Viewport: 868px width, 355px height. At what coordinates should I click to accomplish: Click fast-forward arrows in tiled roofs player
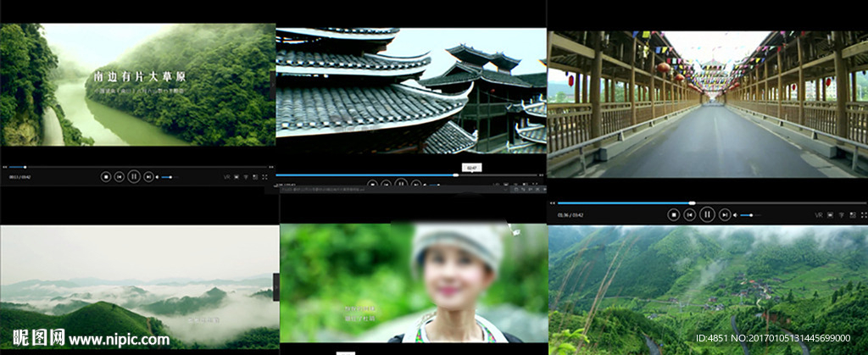(x=541, y=175)
